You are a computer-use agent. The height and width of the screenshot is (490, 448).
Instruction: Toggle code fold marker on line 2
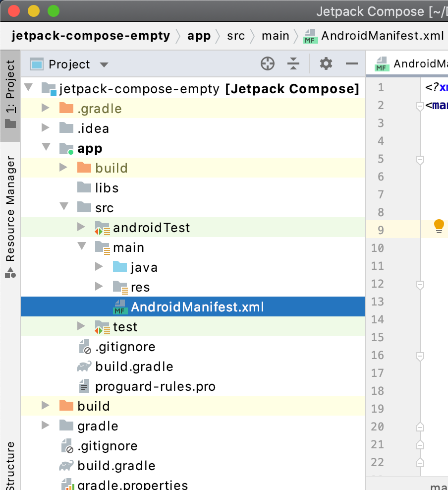pos(420,106)
